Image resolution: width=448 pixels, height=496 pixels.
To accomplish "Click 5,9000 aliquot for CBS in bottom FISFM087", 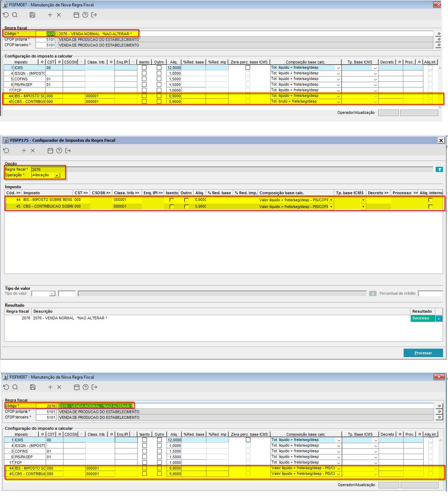I will pos(174,474).
